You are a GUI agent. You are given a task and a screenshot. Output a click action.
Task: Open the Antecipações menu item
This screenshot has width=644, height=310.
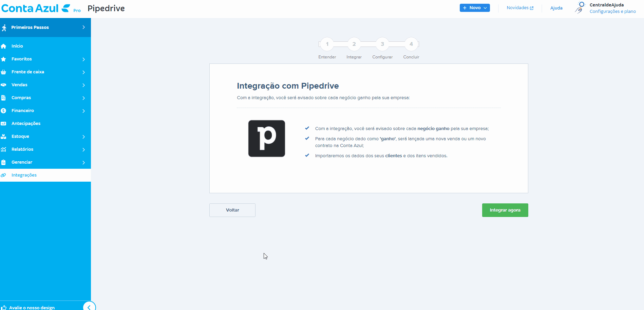[x=26, y=124]
